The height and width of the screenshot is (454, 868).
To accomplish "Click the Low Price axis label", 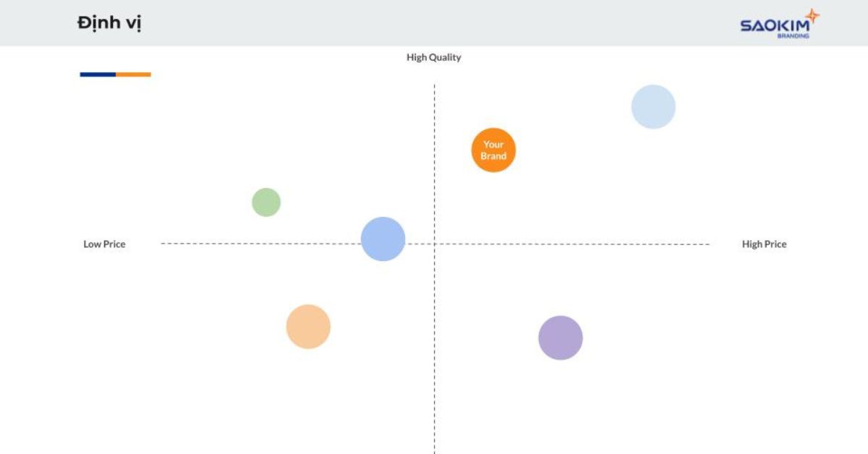I will (x=104, y=244).
